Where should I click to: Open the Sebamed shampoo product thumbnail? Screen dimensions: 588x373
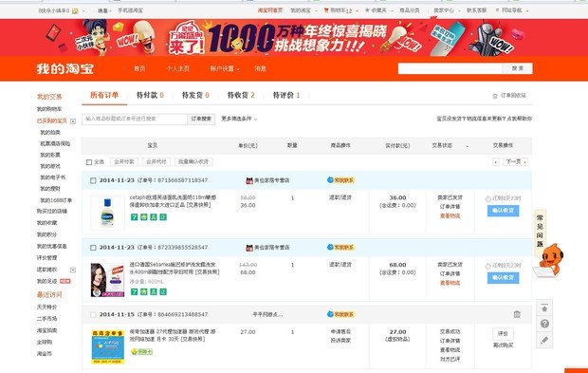pyautogui.click(x=107, y=280)
